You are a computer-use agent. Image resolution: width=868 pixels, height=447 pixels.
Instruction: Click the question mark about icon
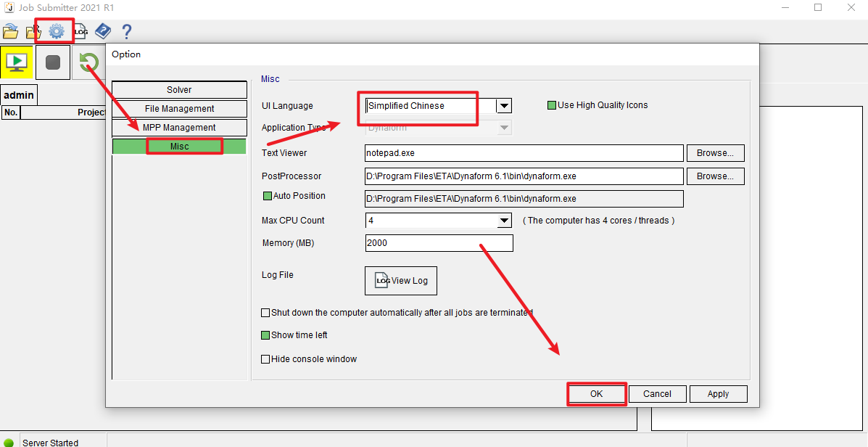tap(127, 31)
